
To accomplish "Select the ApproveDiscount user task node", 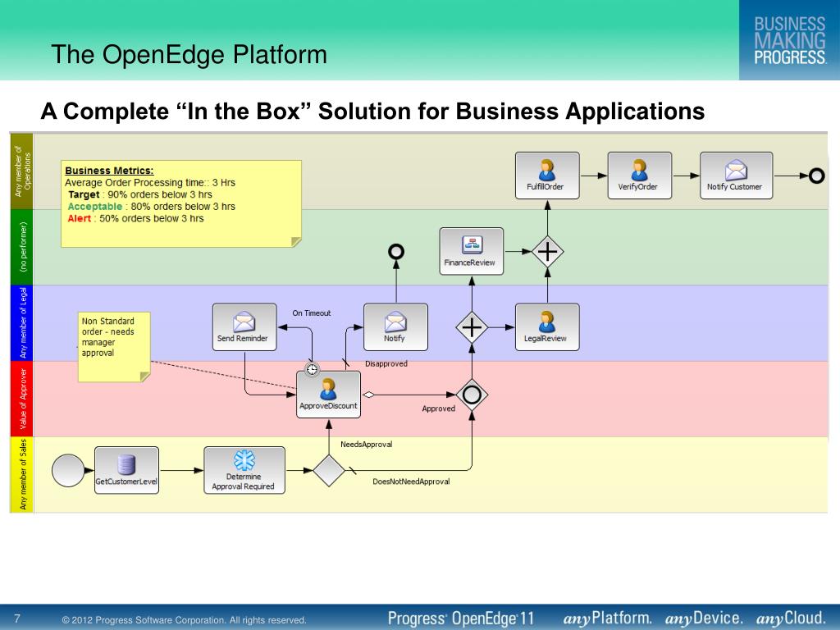I will 328,395.
